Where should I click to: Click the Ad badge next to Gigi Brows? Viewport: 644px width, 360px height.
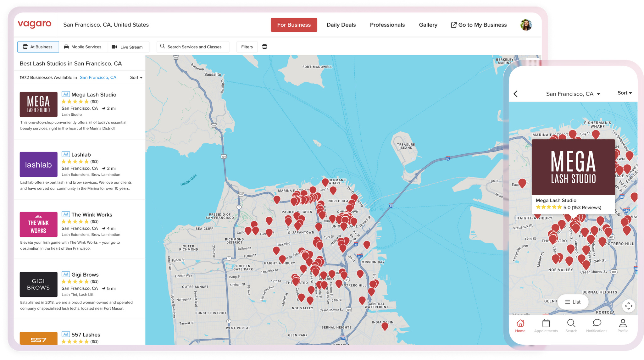[x=65, y=274]
